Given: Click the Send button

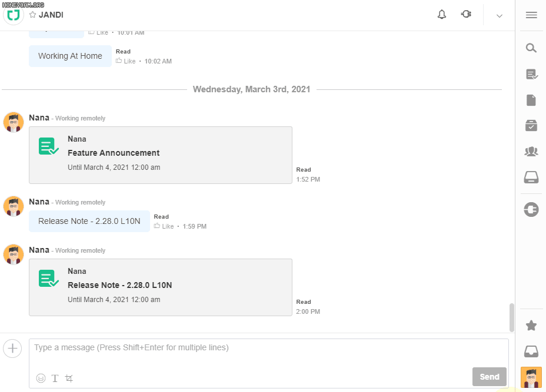Looking at the screenshot, I should coord(490,377).
